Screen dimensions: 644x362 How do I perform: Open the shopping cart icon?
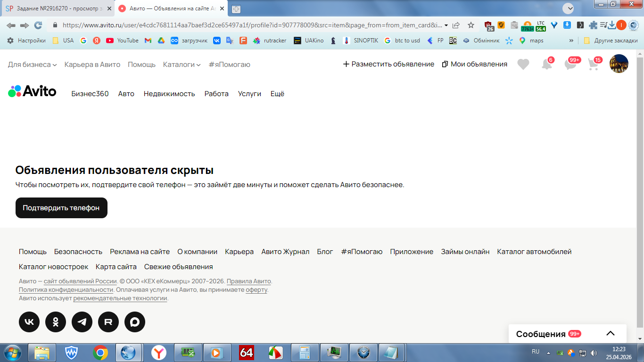coord(594,64)
